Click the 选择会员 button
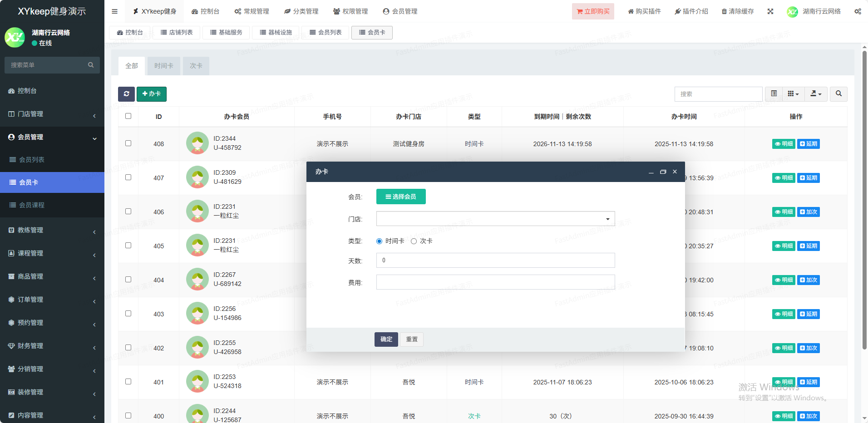The width and height of the screenshot is (868, 423). click(401, 197)
